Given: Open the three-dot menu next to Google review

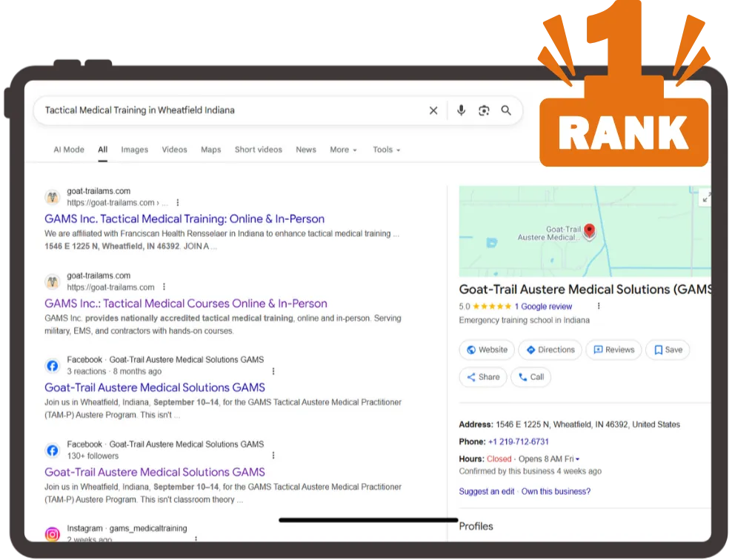Looking at the screenshot, I should (599, 306).
